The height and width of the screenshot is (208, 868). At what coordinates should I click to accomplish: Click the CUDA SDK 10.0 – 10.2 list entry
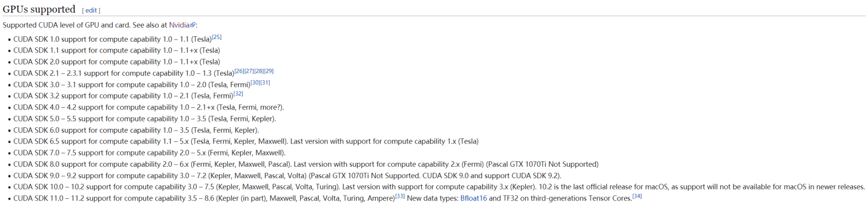439,187
